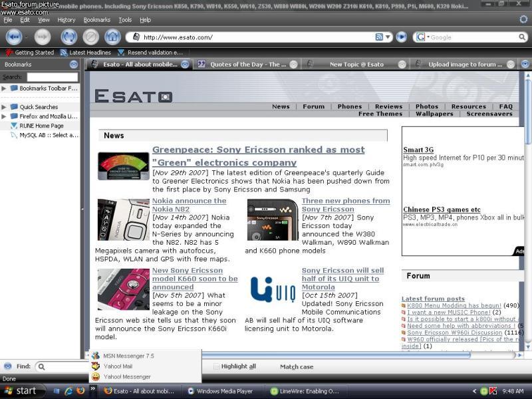Open Getting Started bookmark

30,53
